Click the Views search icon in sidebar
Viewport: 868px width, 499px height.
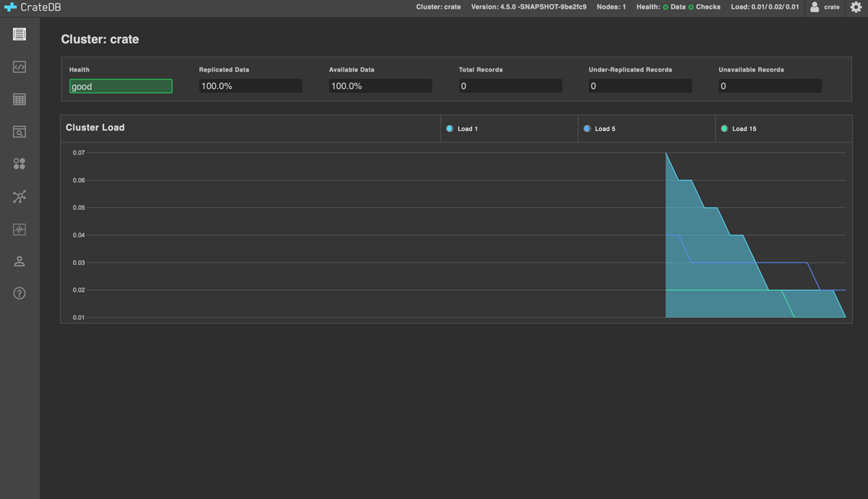(19, 132)
